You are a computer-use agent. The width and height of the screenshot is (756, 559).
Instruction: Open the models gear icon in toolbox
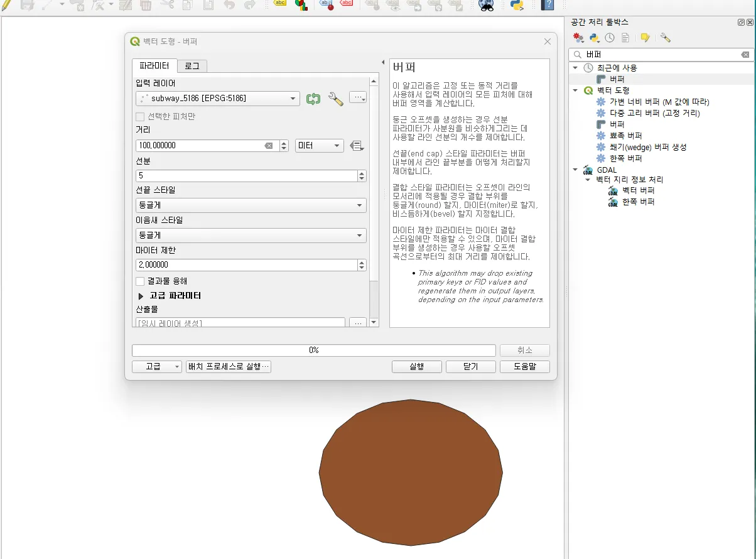coord(578,38)
